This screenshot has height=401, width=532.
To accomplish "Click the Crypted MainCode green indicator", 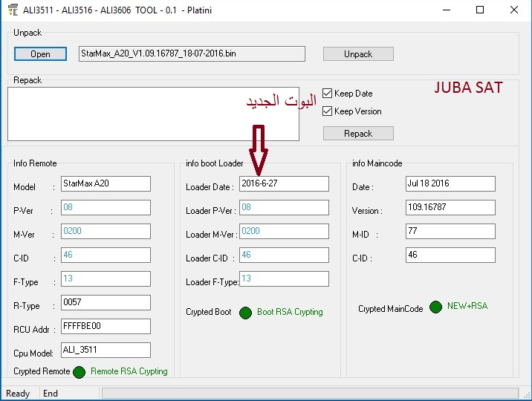I will coord(435,307).
